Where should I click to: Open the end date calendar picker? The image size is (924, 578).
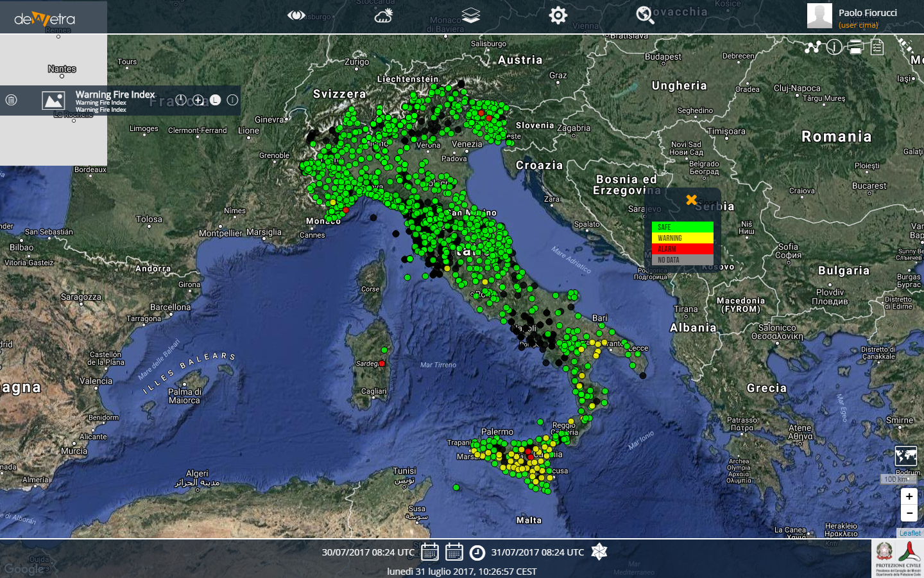pyautogui.click(x=454, y=552)
